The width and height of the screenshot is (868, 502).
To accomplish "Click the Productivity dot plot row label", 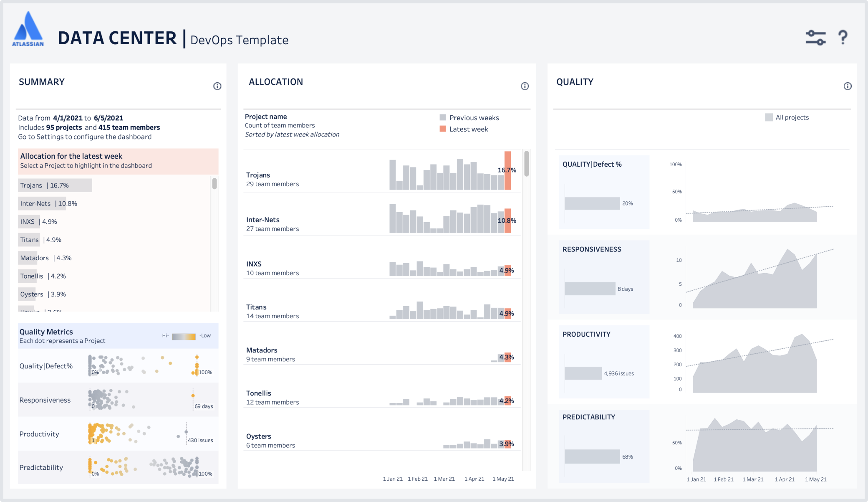I will (39, 434).
